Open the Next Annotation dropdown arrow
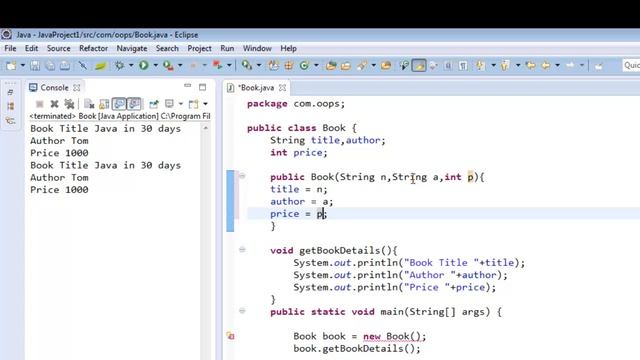640x360 pixels. coord(493,65)
